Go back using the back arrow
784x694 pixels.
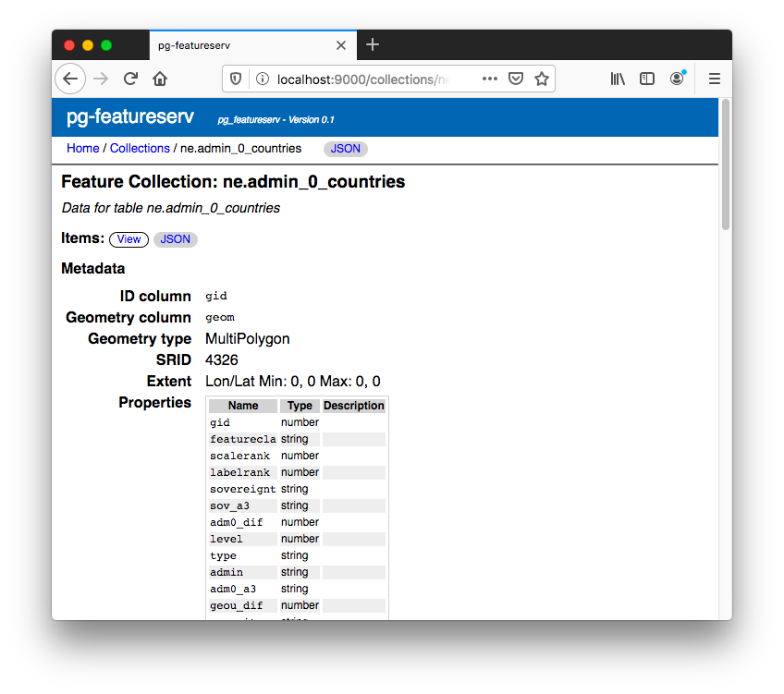pyautogui.click(x=70, y=79)
